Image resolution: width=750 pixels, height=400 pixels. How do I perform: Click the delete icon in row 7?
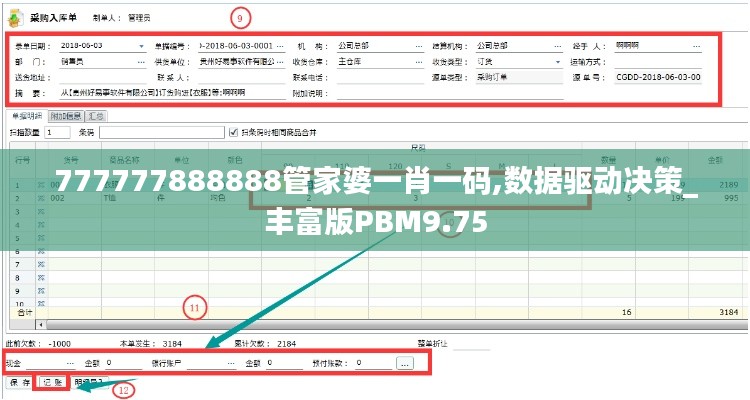click(x=41, y=264)
